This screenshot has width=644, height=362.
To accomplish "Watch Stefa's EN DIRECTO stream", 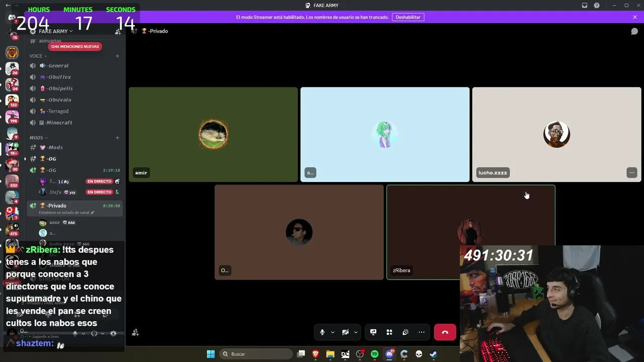I will 99,192.
